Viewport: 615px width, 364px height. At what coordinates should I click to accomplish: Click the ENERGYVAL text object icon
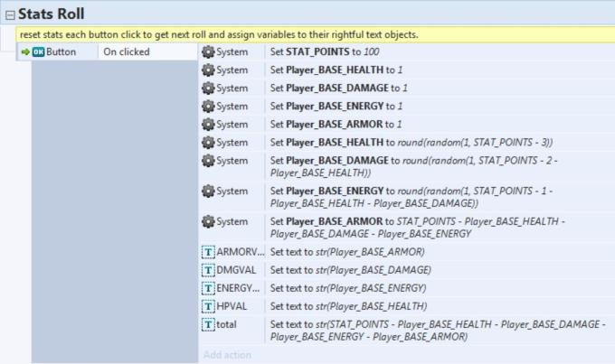point(208,287)
